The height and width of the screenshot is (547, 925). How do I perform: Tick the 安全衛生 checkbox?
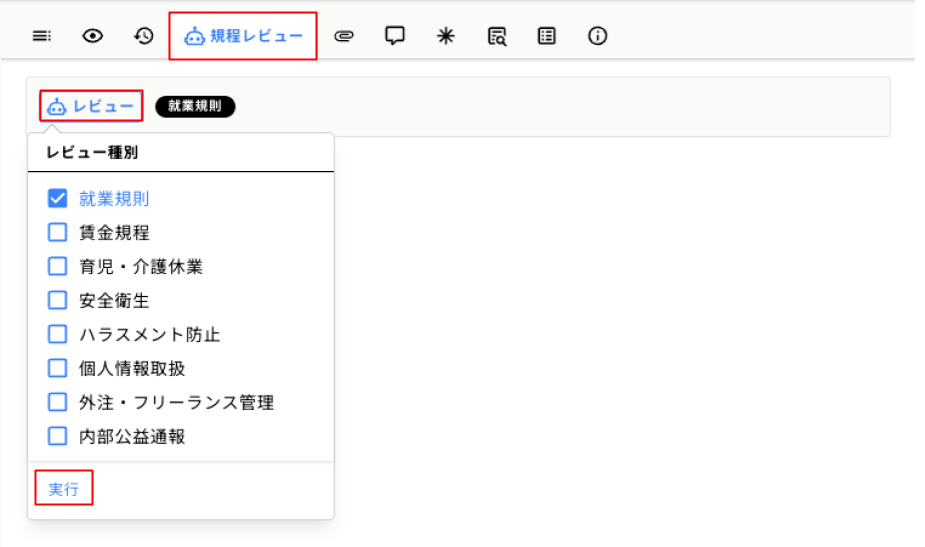pos(58,300)
